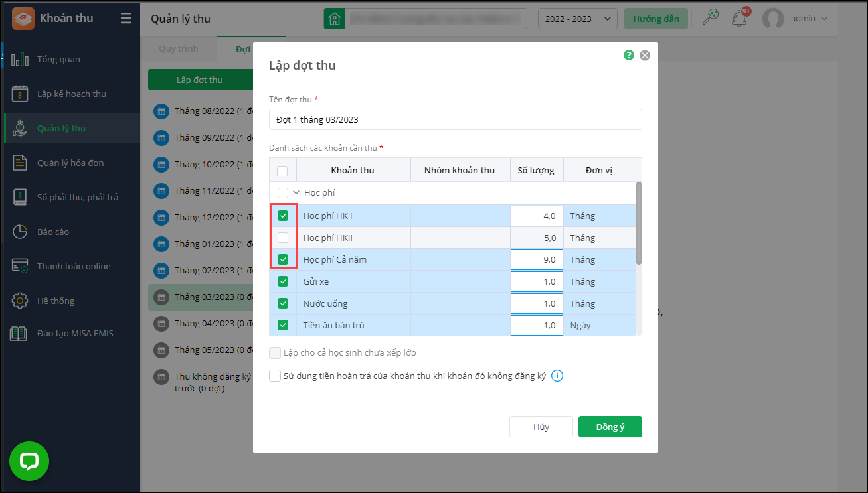Image resolution: width=868 pixels, height=493 pixels.
Task: Click the Lập đợt thu green button
Action: click(x=200, y=80)
